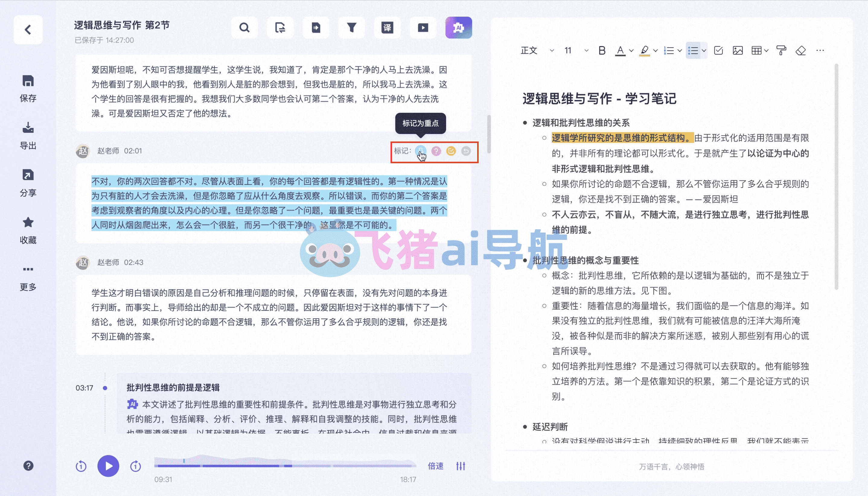Click note heading 逻辑思维与写作 - 学习笔记
868x496 pixels.
599,99
